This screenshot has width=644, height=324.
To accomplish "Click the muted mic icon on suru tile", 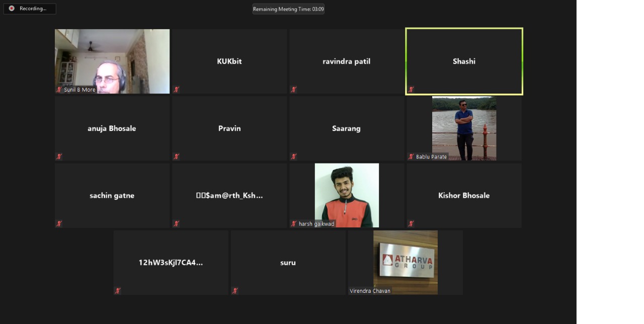I will coord(235,291).
